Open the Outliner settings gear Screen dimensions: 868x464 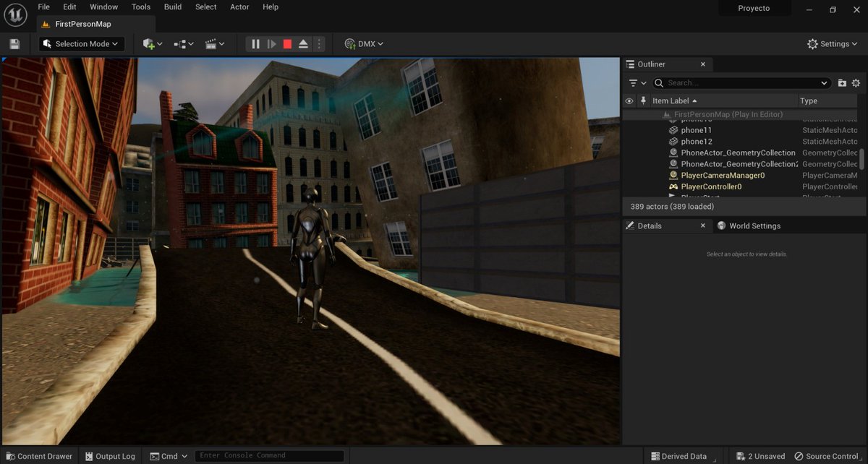(856, 83)
